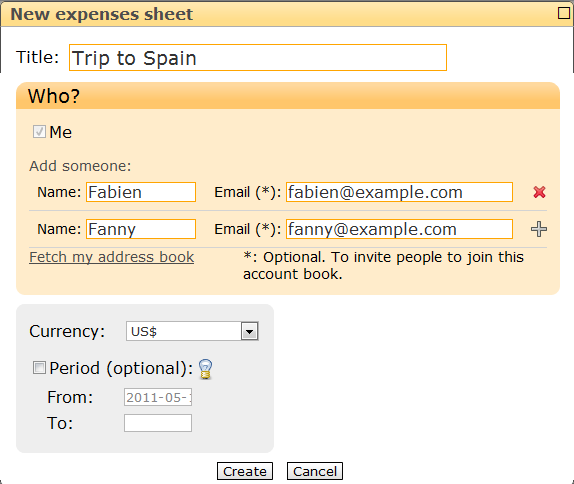Show the period hint lightbulb icon
574x484 pixels.
[x=205, y=369]
